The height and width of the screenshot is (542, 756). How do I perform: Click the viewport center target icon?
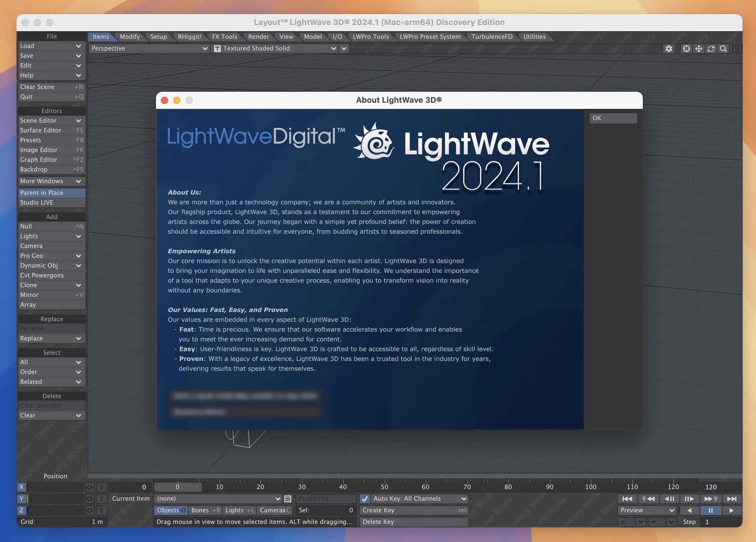pos(686,49)
